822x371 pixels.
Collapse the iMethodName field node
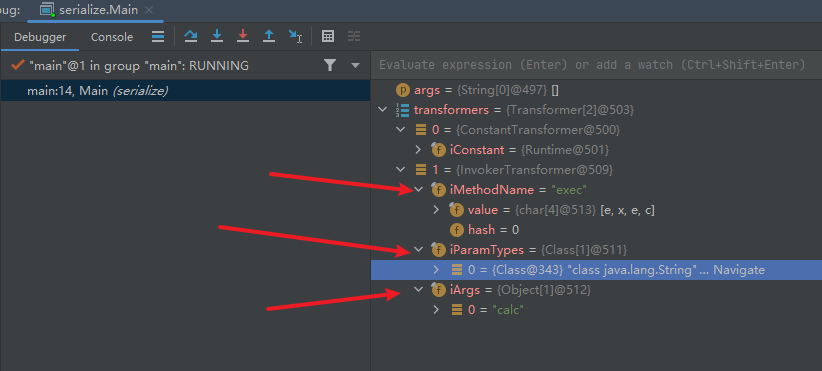coord(418,190)
